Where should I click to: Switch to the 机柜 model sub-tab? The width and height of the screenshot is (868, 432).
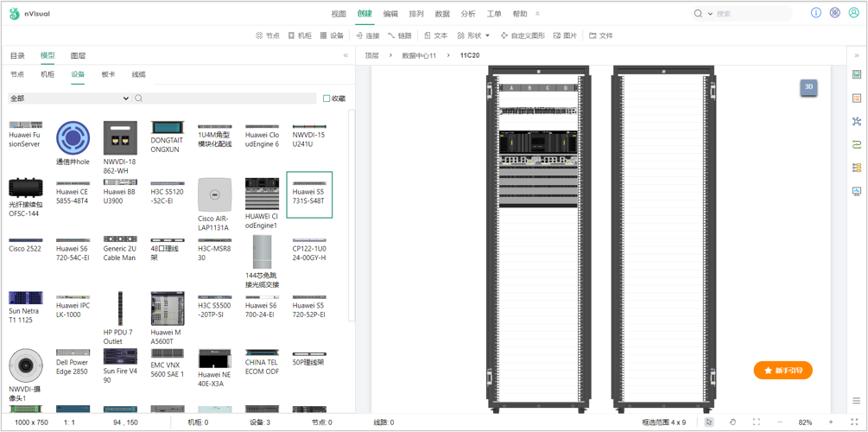[x=48, y=74]
